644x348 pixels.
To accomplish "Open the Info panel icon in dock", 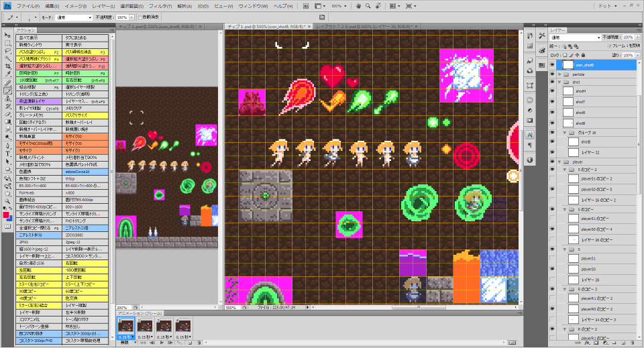I will [530, 160].
